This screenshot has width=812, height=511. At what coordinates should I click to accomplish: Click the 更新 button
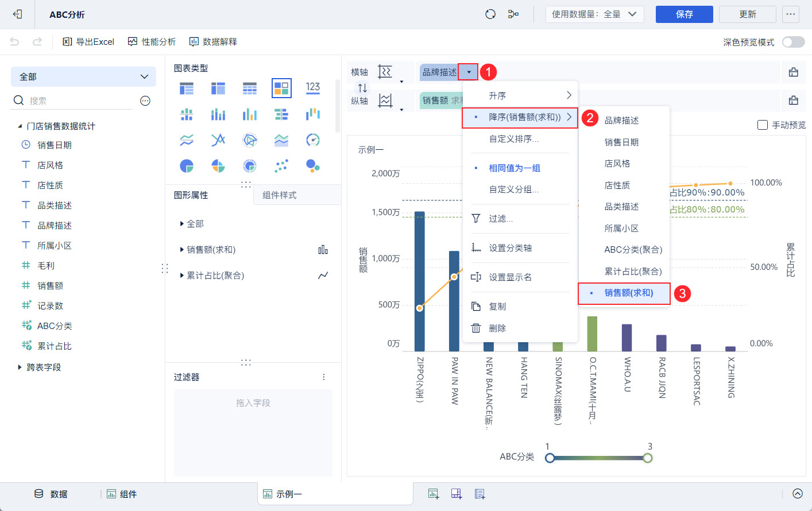748,14
